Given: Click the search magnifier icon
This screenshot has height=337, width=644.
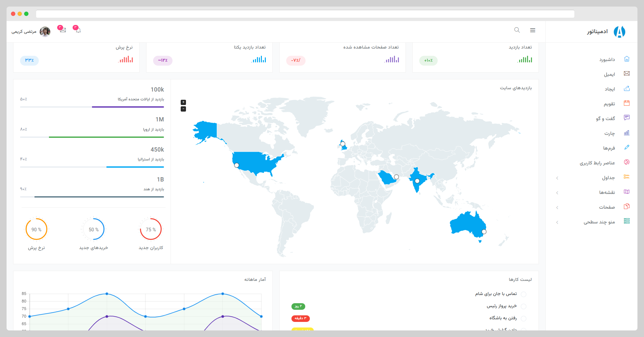Looking at the screenshot, I should coord(517,30).
